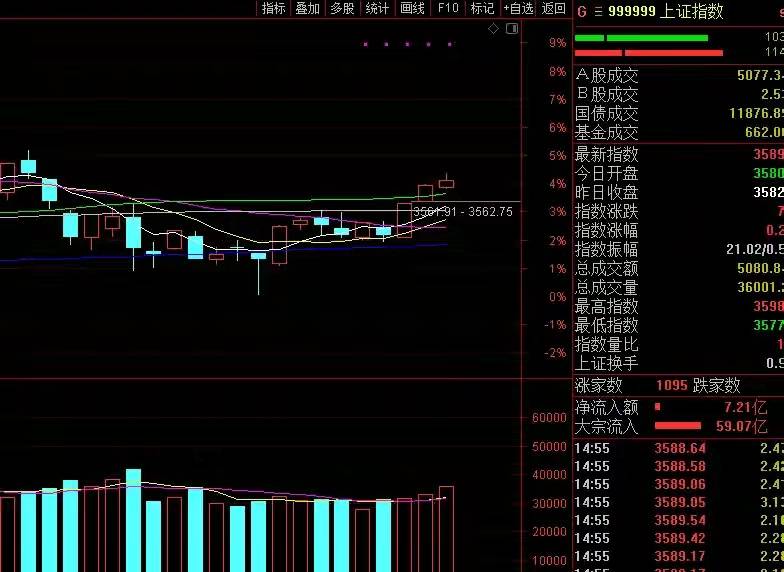
Task: Click the 上证换手 row label
Action: coord(606,363)
